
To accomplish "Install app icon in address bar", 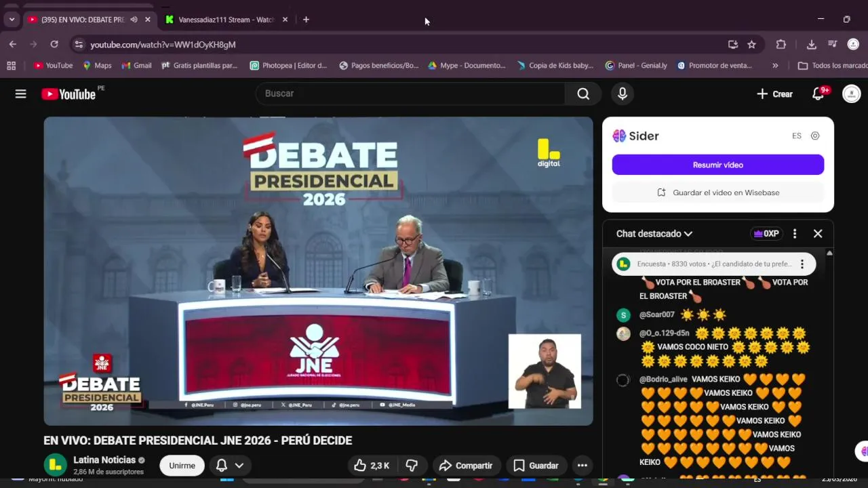I will 733,45.
